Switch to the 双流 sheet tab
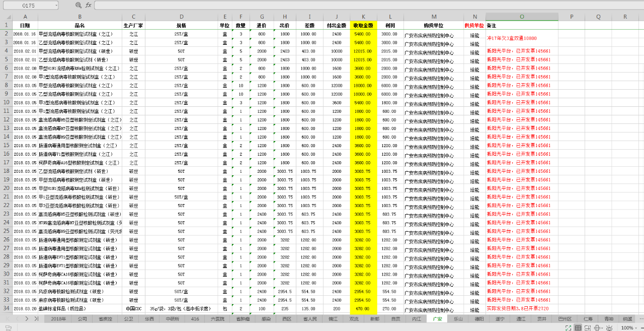Viewport: 644px width, 331px height. (354, 319)
